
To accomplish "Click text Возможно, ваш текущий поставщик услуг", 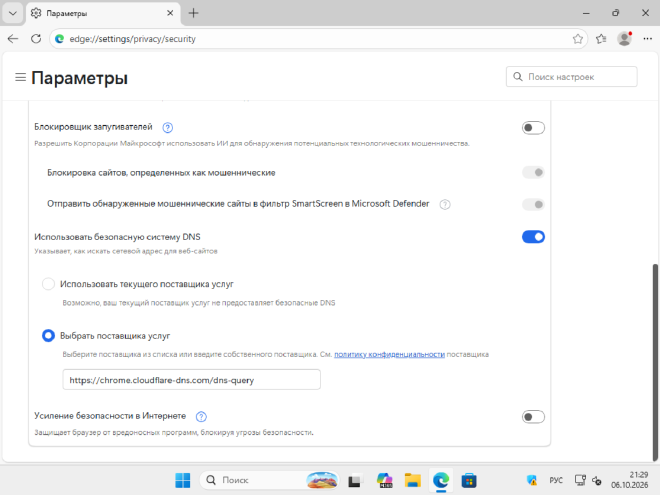I will click(199, 303).
